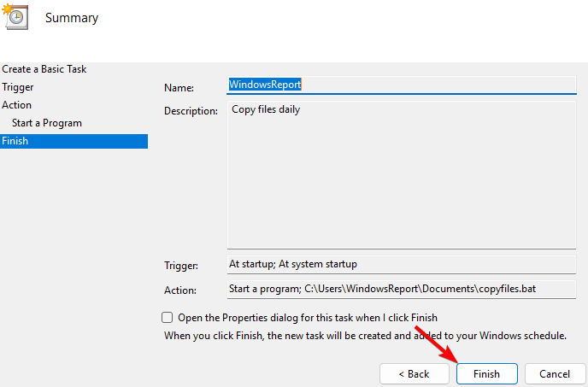The image size is (588, 387).
Task: Click the Name: label
Action: (179, 88)
